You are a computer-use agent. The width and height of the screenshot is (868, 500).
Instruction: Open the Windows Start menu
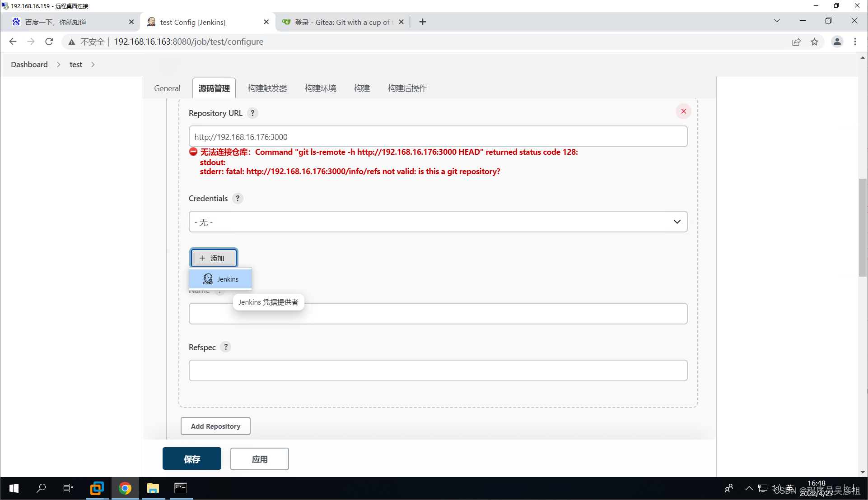click(x=14, y=488)
